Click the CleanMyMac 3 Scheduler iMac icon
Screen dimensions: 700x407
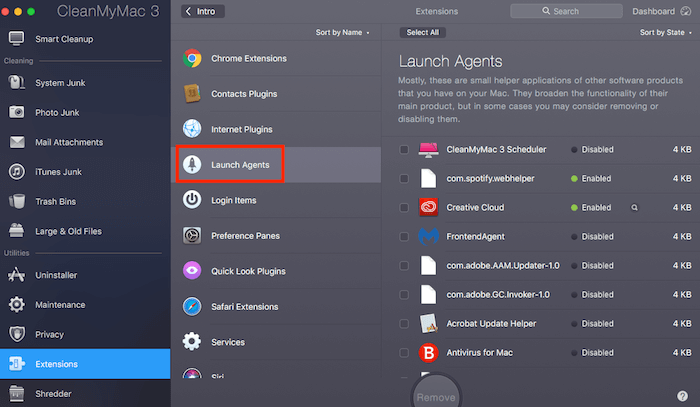point(428,150)
